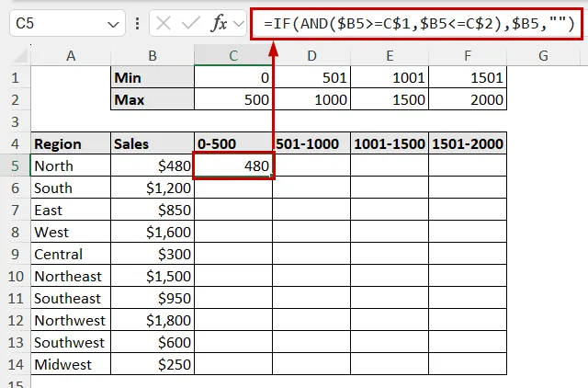The height and width of the screenshot is (388, 588).
Task: Click the Max value 500 cell
Action: 233,100
